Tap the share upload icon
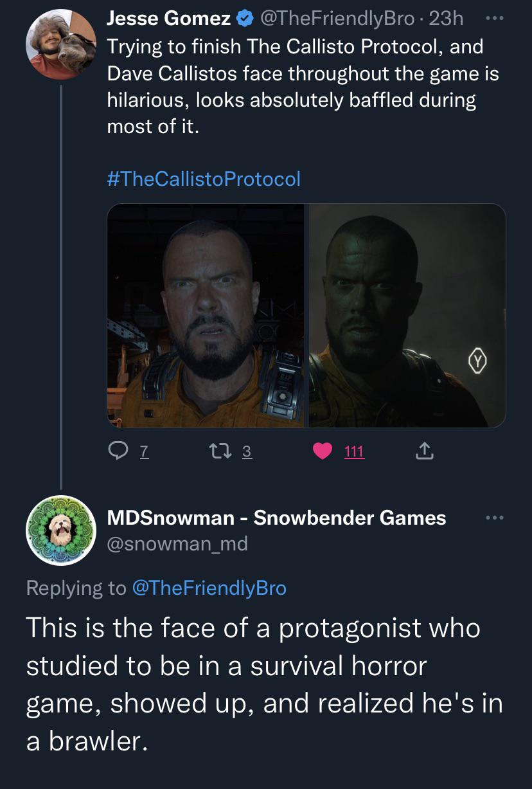The width and height of the screenshot is (532, 789). pos(423,453)
